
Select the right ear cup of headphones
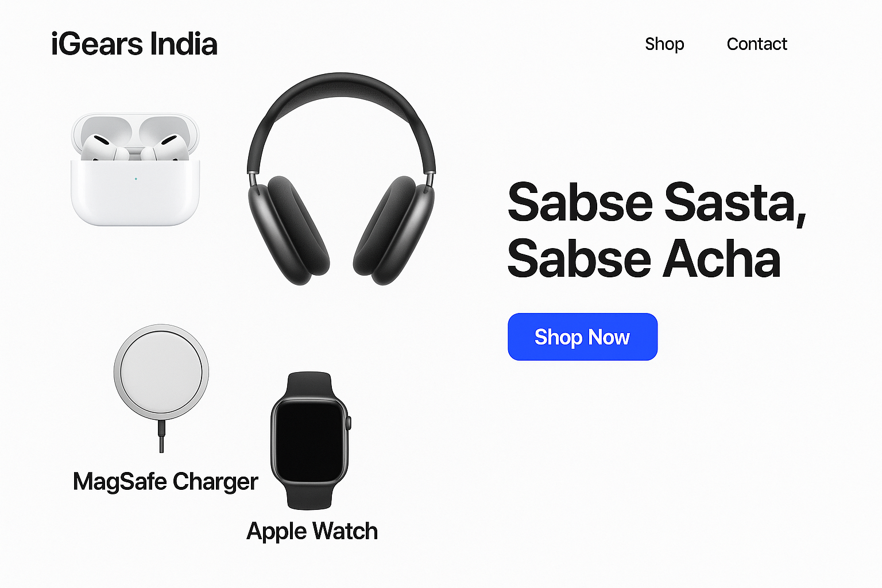click(x=394, y=230)
